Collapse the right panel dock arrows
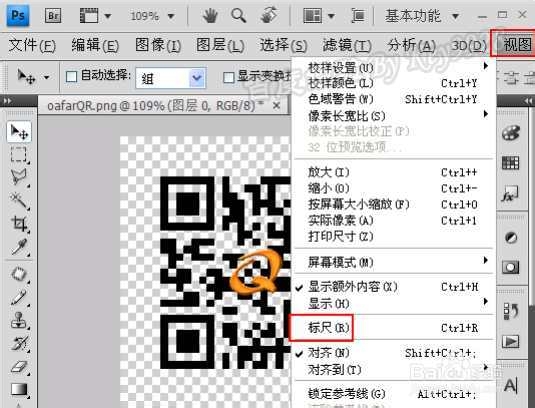 528,101
